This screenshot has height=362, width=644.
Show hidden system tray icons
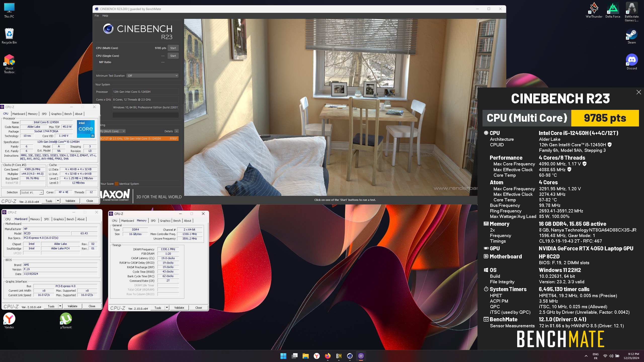(586, 356)
